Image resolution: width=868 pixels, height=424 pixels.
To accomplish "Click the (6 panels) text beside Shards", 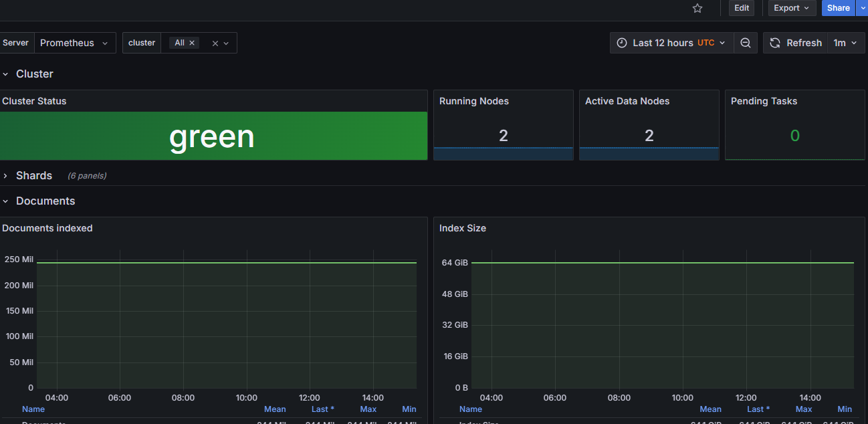I will 87,176.
